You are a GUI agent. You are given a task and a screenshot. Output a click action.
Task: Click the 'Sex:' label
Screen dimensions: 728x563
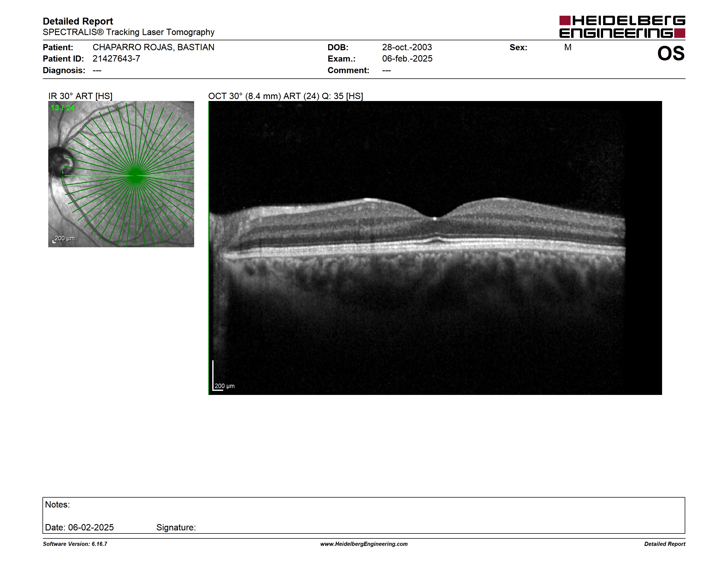[x=518, y=47]
